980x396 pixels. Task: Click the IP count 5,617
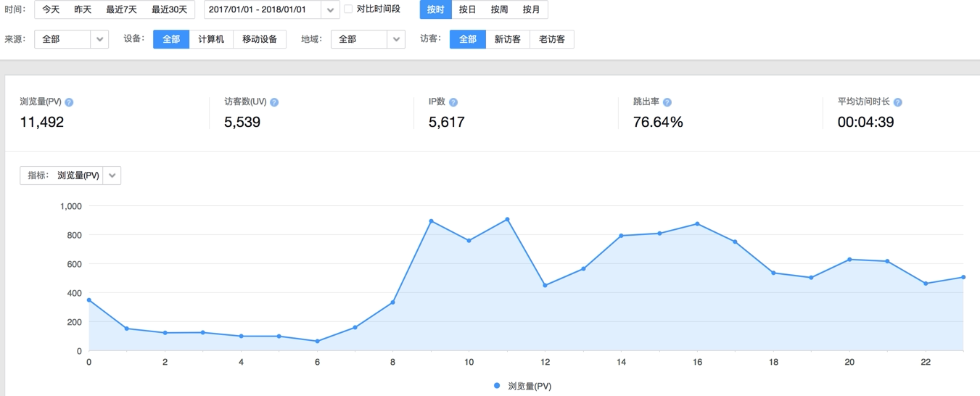(447, 122)
